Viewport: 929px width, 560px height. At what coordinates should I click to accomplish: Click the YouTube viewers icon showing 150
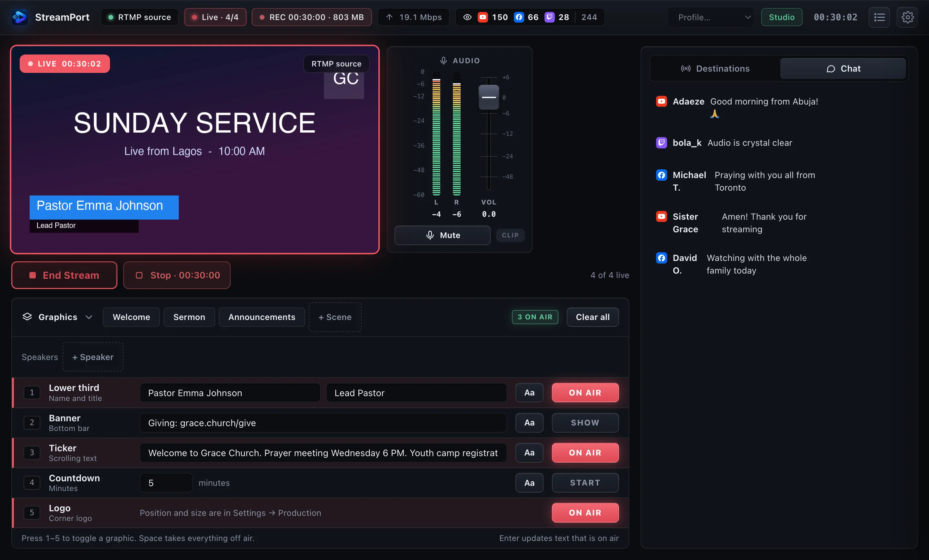(x=483, y=17)
